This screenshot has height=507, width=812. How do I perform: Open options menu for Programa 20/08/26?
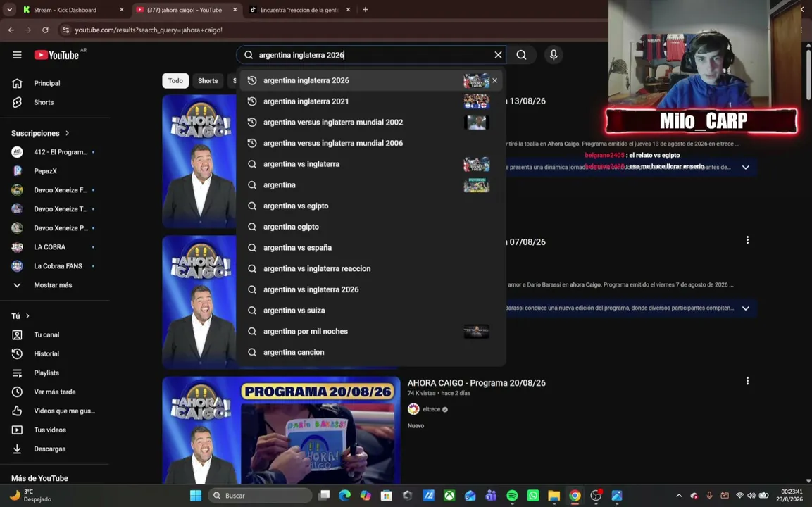(747, 381)
